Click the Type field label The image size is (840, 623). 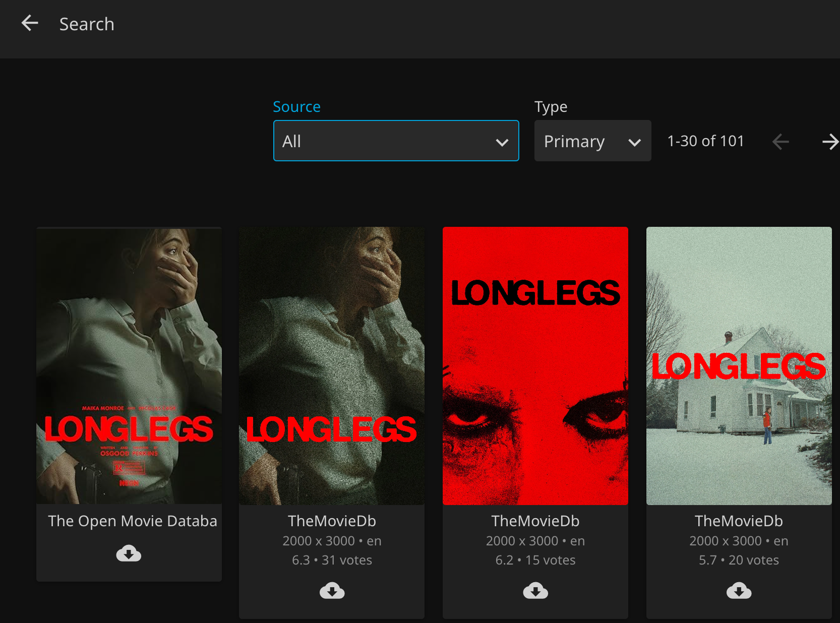(551, 107)
